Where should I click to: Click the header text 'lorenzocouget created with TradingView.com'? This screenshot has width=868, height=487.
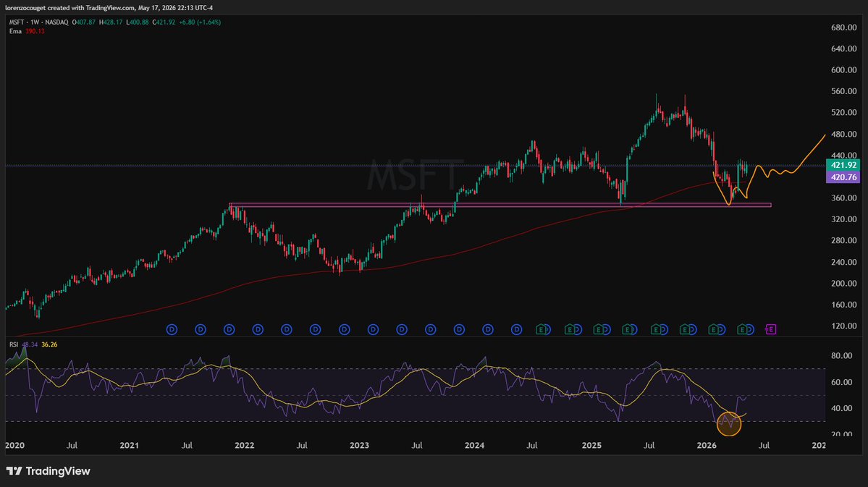tap(69, 8)
